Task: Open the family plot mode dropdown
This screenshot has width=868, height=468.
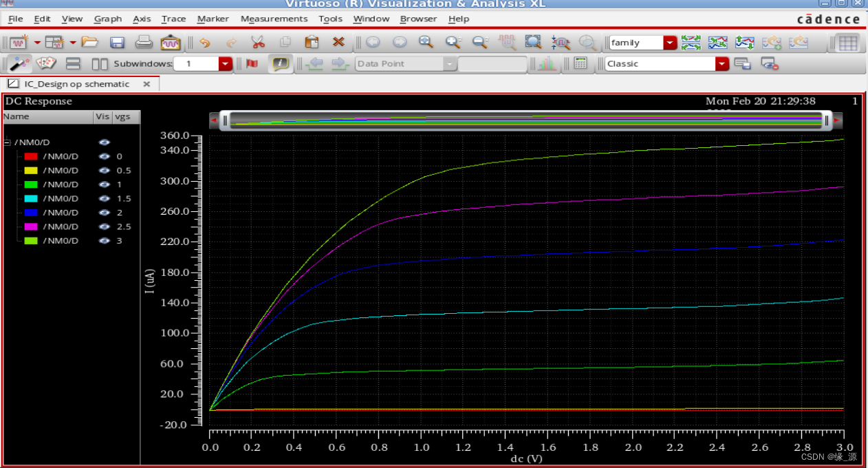Action: click(x=670, y=43)
